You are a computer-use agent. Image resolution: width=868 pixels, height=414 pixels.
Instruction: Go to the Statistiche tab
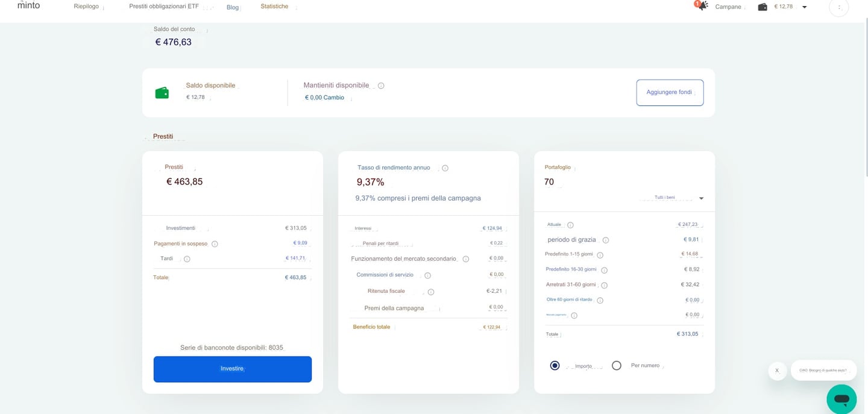[x=274, y=7]
